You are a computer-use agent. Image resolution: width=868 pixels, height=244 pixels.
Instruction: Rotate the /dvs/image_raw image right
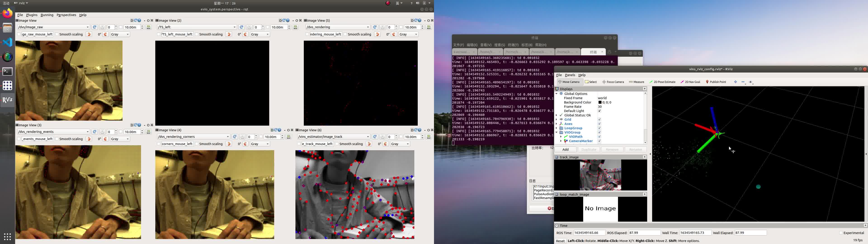pos(106,34)
